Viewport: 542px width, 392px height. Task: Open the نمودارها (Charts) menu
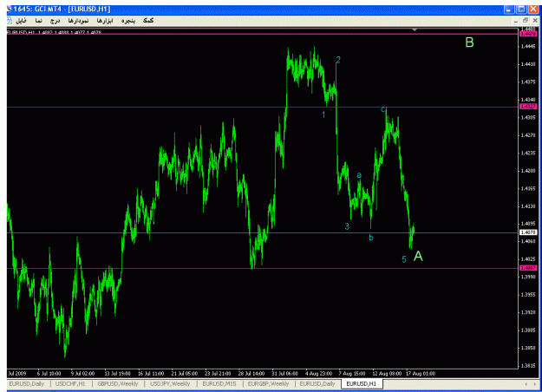(x=78, y=21)
